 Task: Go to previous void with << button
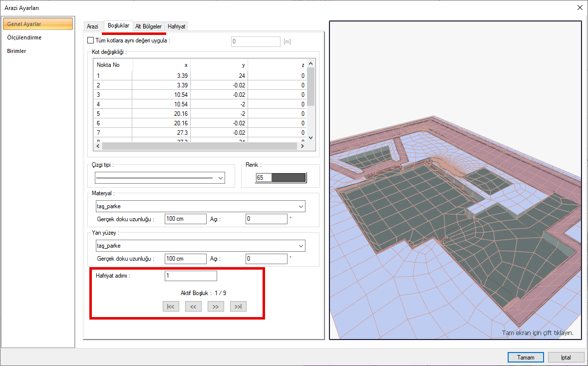pos(193,307)
